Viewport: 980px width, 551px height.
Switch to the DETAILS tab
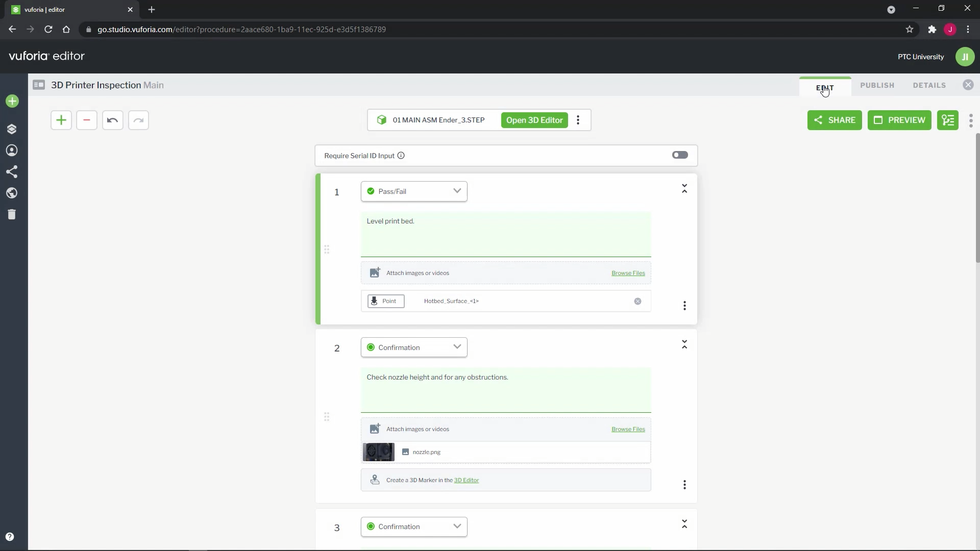(929, 85)
